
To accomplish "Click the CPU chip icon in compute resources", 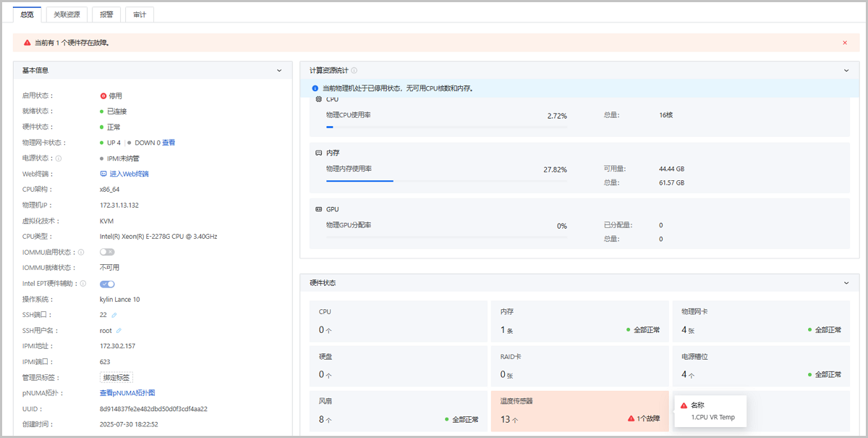I will pos(319,99).
